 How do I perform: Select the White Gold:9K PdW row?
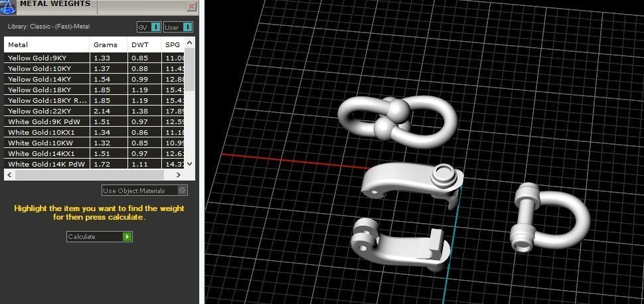94,122
